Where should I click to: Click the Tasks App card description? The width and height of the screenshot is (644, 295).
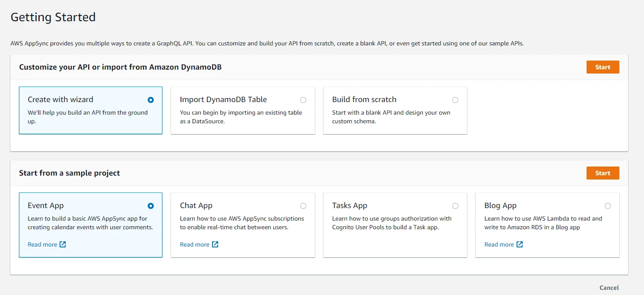(x=392, y=223)
